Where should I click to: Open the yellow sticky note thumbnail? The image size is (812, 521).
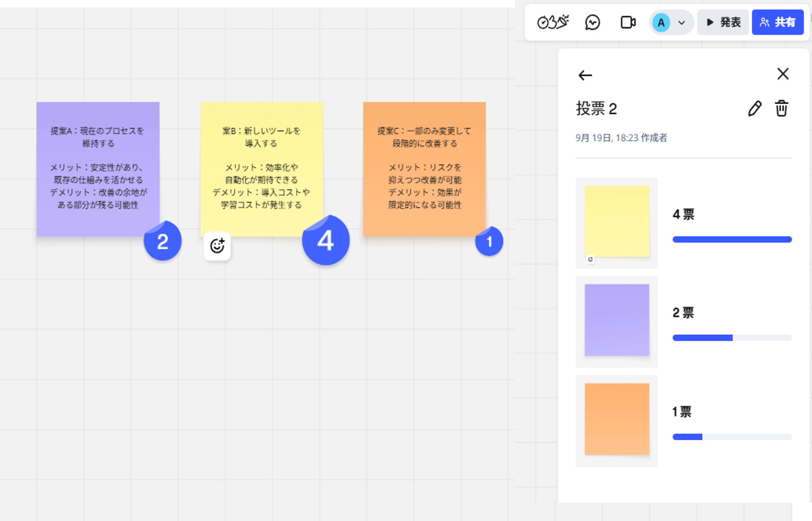(x=617, y=222)
